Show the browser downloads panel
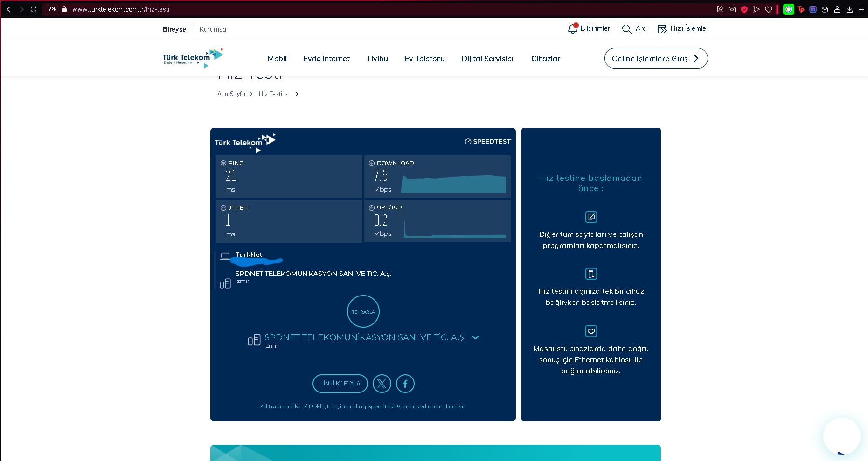 click(x=849, y=9)
